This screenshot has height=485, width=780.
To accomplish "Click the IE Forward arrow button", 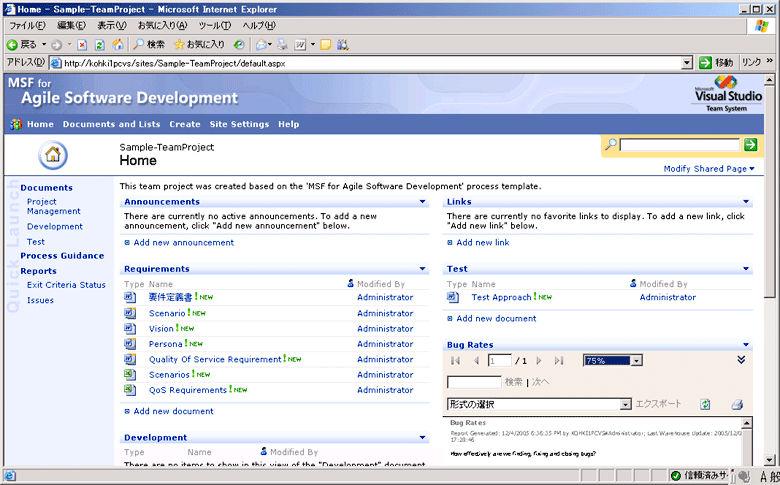I will pyautogui.click(x=57, y=45).
